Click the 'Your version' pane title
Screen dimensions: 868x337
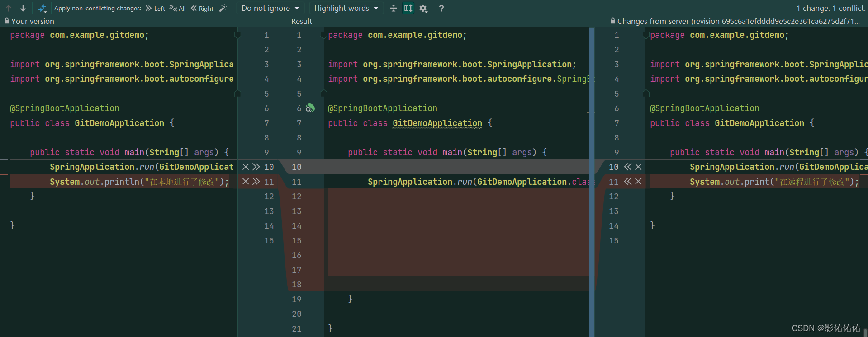pyautogui.click(x=33, y=21)
